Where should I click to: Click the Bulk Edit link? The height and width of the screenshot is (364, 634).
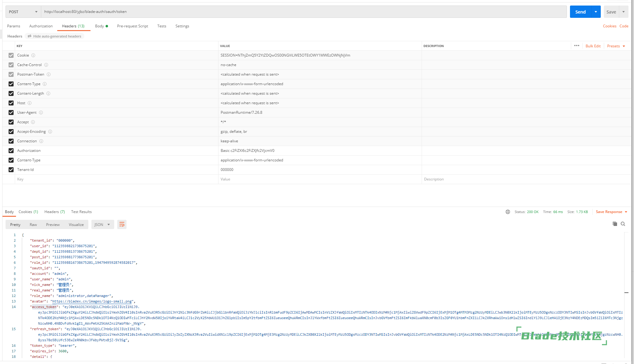tap(593, 46)
